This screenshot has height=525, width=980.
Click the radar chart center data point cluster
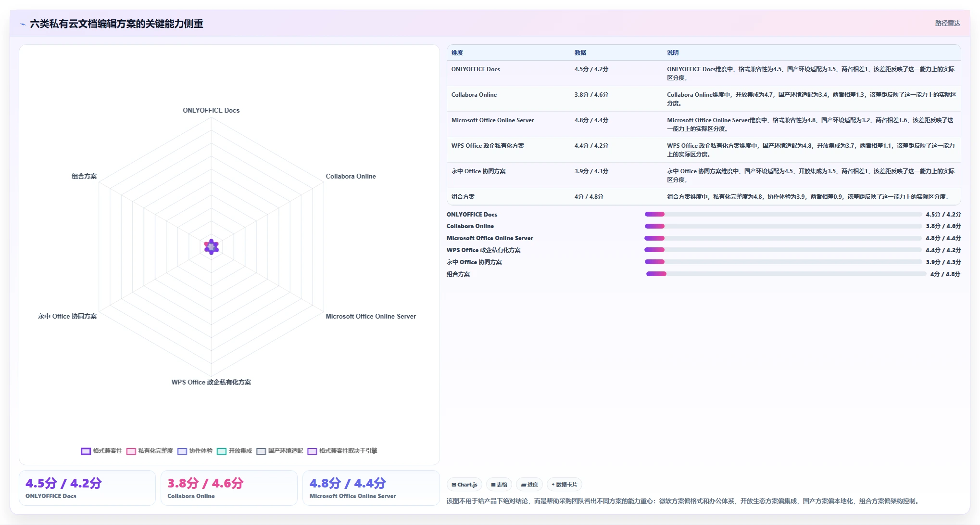coord(211,247)
